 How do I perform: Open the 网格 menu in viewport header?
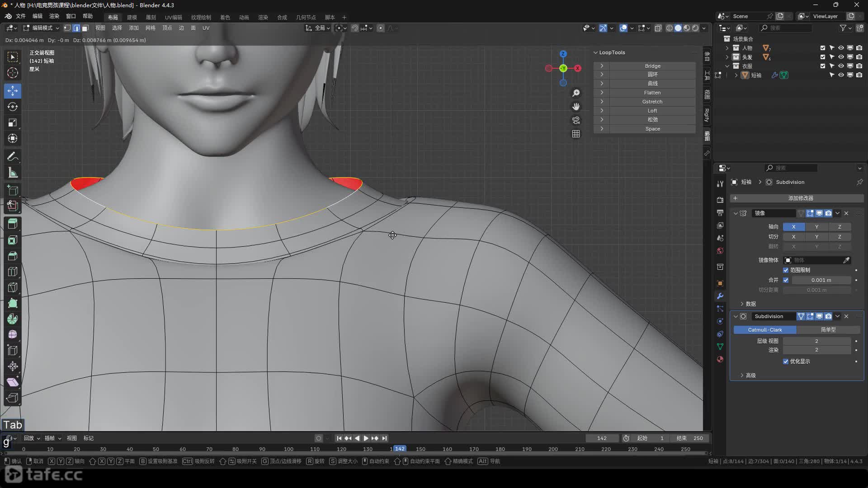(x=151, y=28)
